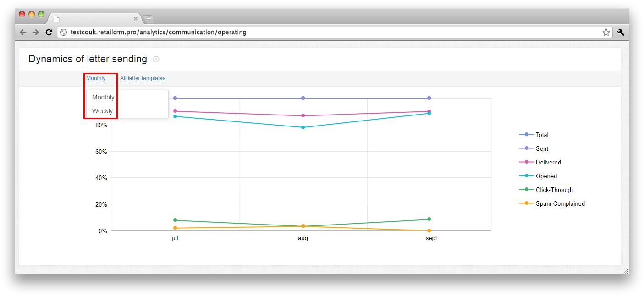Click the 'aug' axis label
The width and height of the screenshot is (644, 296).
pyautogui.click(x=303, y=238)
